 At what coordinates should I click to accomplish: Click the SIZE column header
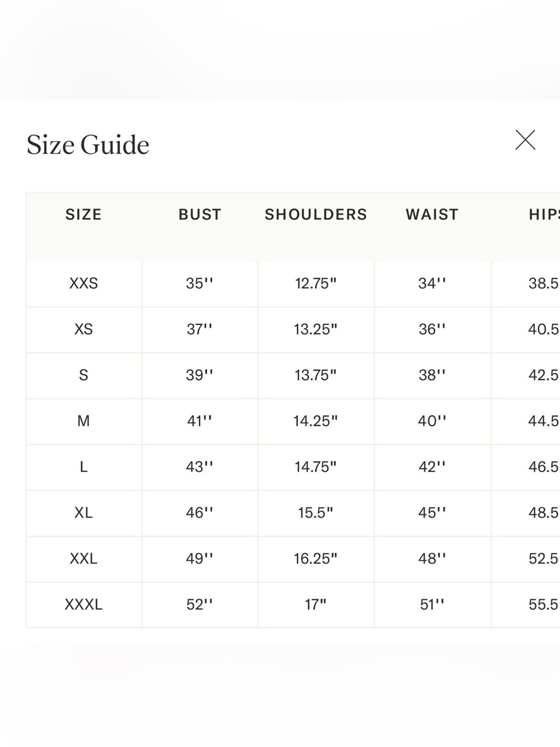click(x=83, y=215)
